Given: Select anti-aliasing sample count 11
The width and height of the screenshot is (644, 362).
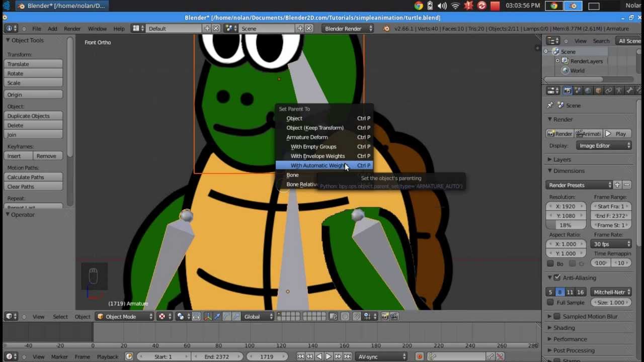Looking at the screenshot, I should click(x=570, y=292).
